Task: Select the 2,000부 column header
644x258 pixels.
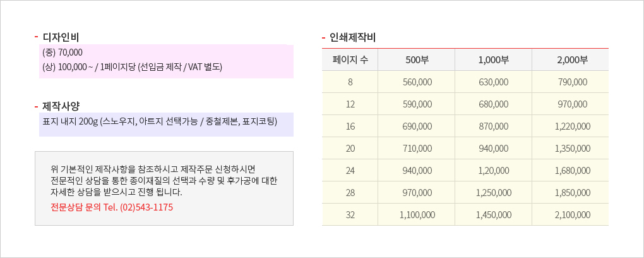Action: coord(571,59)
